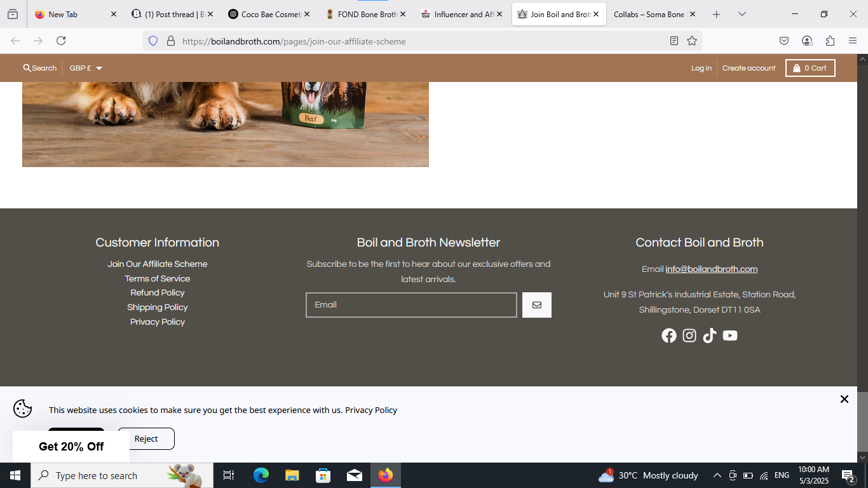This screenshot has width=868, height=488.
Task: Reject cookies with the Reject button
Action: 146,439
